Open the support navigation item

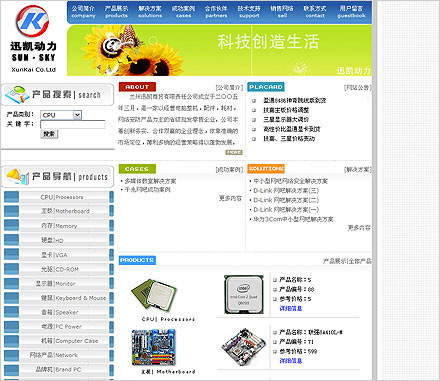(249, 12)
